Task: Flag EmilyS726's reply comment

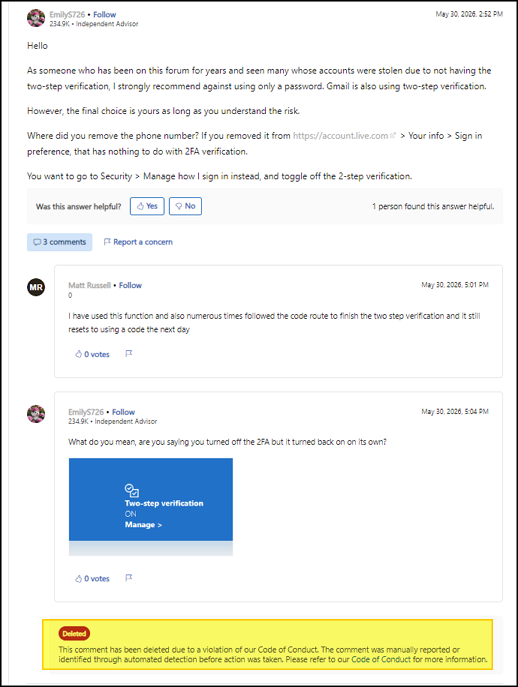Action: [x=128, y=578]
